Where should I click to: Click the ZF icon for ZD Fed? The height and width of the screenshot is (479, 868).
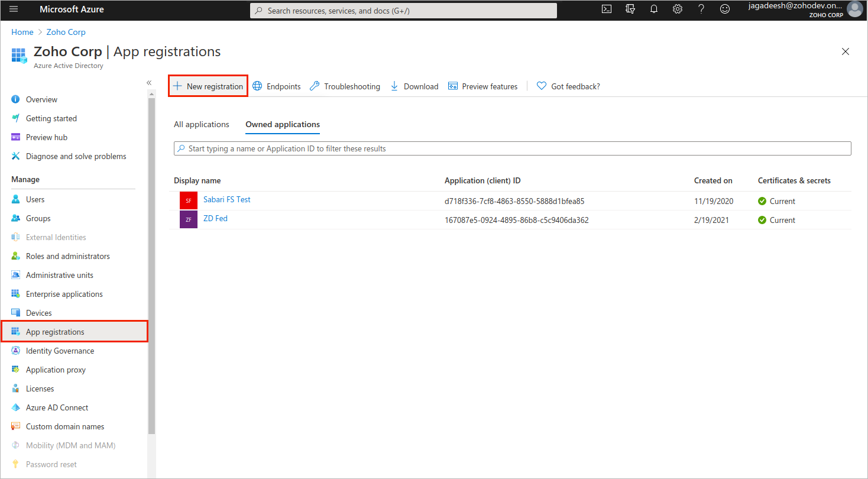coord(189,219)
